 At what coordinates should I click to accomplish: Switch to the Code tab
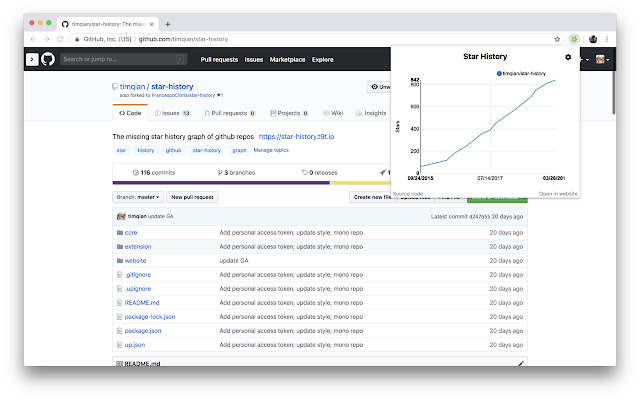click(130, 113)
